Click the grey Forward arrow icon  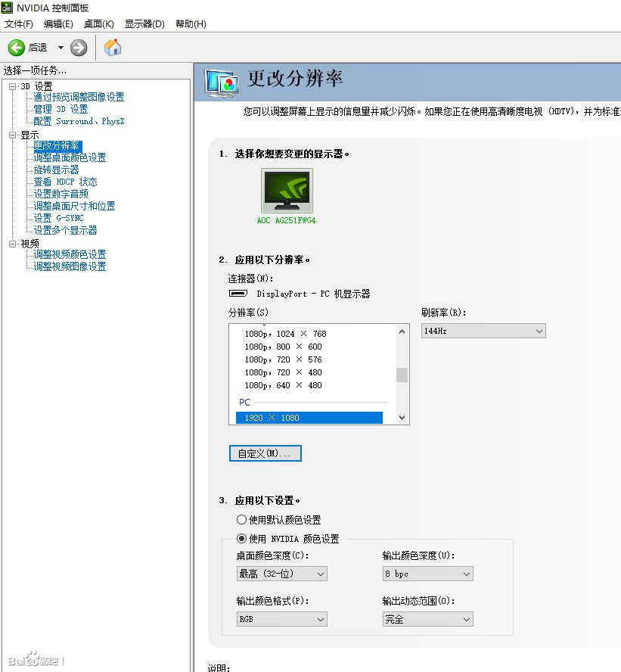coord(79,48)
